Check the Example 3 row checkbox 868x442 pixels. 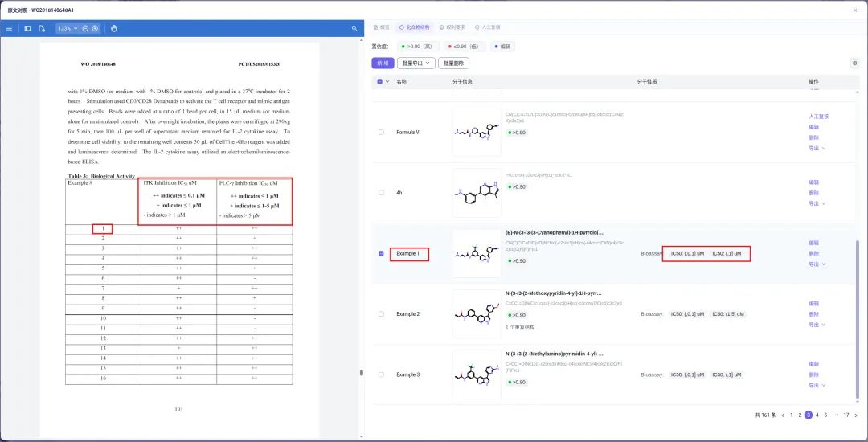[x=381, y=374]
